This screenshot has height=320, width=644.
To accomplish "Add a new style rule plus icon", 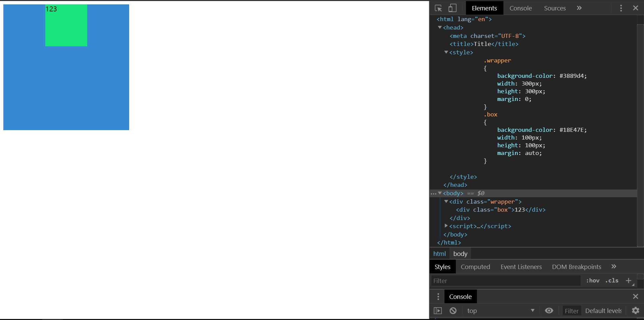I will 629,281.
